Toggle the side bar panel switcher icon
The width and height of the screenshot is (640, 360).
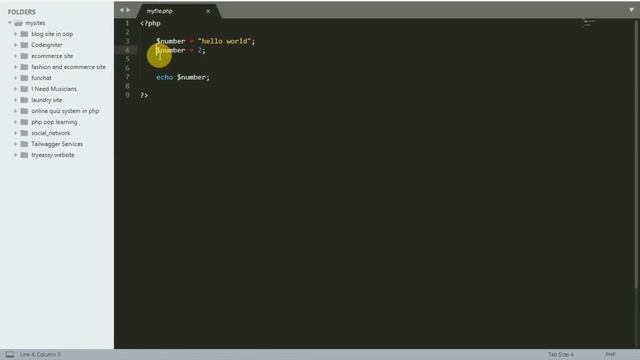point(10,354)
